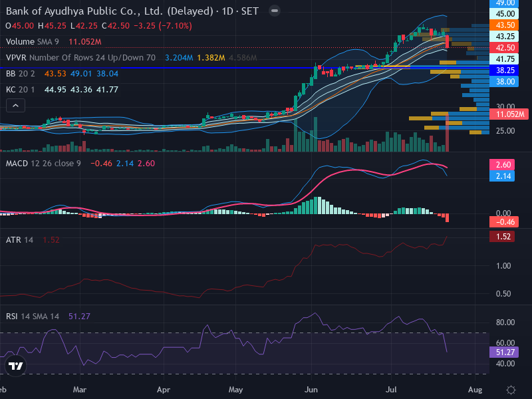
Task: Click the blue 2.14 MACD value label
Action: 502,176
